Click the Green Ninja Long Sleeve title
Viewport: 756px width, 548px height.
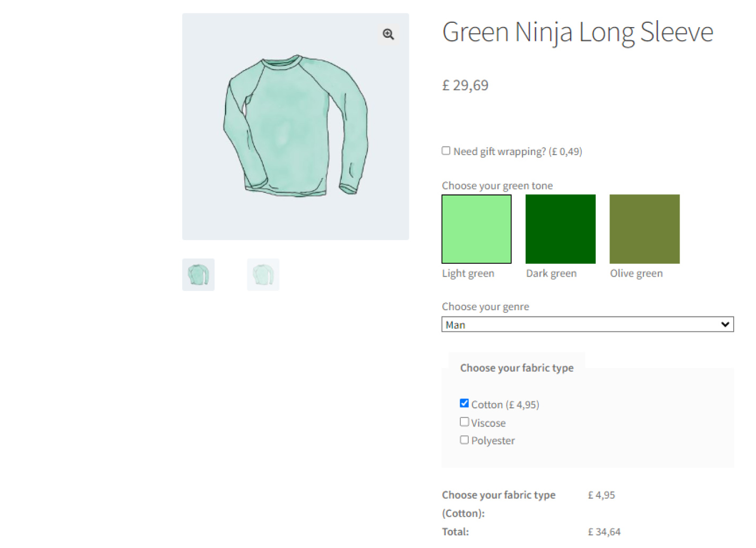click(578, 32)
